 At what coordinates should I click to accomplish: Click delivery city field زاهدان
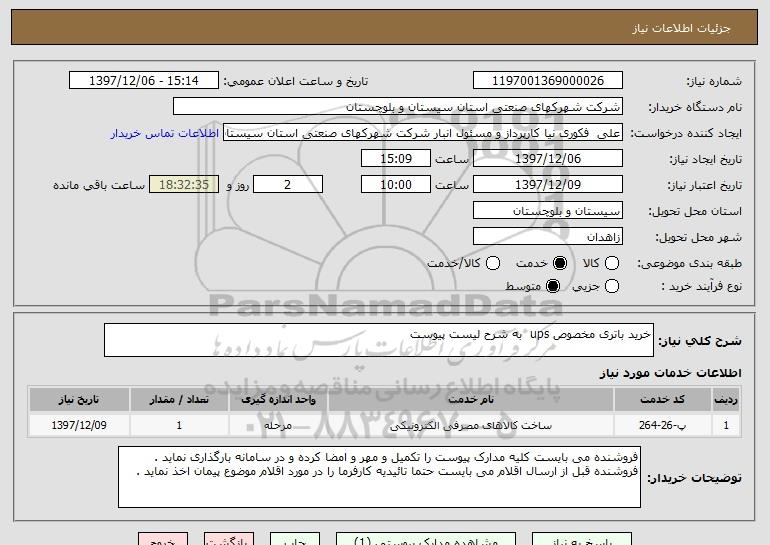click(548, 237)
